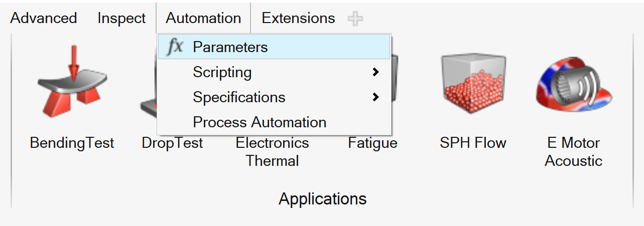This screenshot has width=644, height=226.
Task: Open the Extensions ribbon tab
Action: tap(298, 19)
